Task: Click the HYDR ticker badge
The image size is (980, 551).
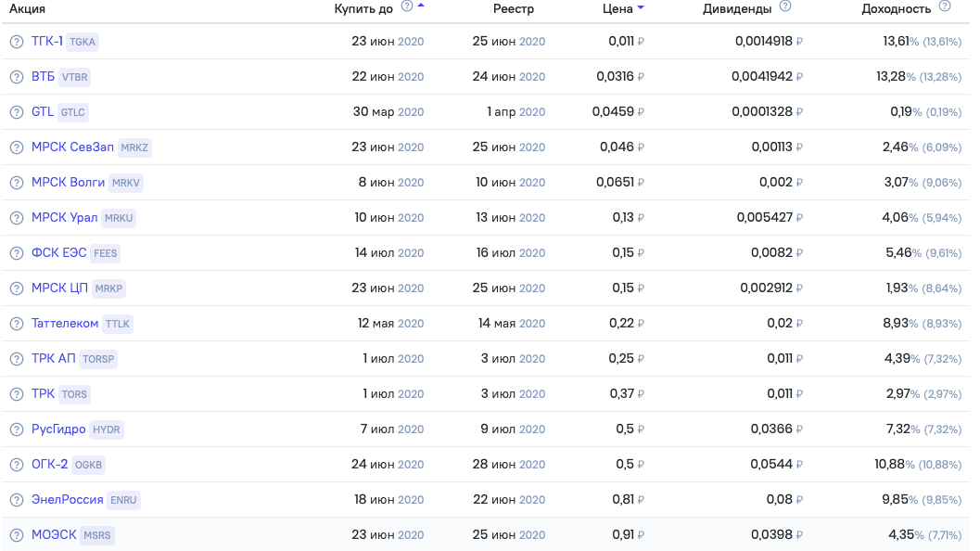Action: [107, 430]
